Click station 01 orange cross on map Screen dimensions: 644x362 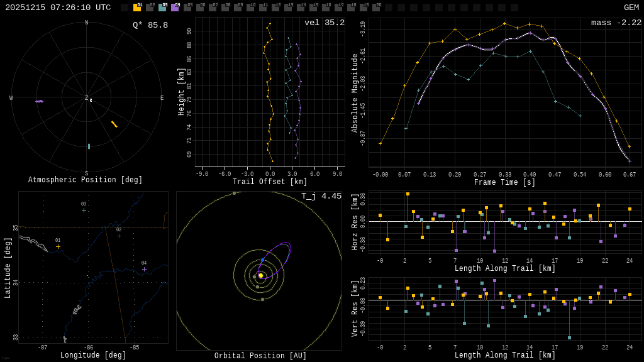click(x=58, y=247)
